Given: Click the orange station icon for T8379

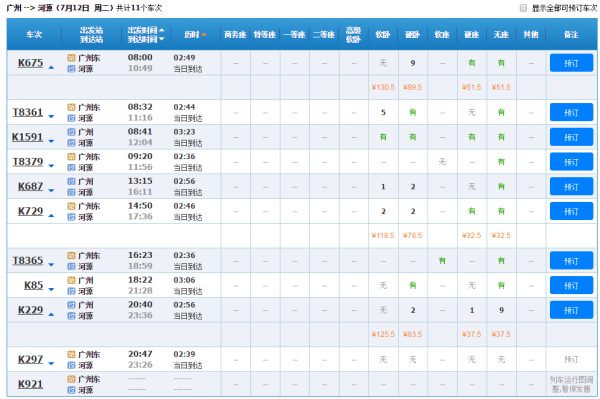Looking at the screenshot, I should click(71, 156).
